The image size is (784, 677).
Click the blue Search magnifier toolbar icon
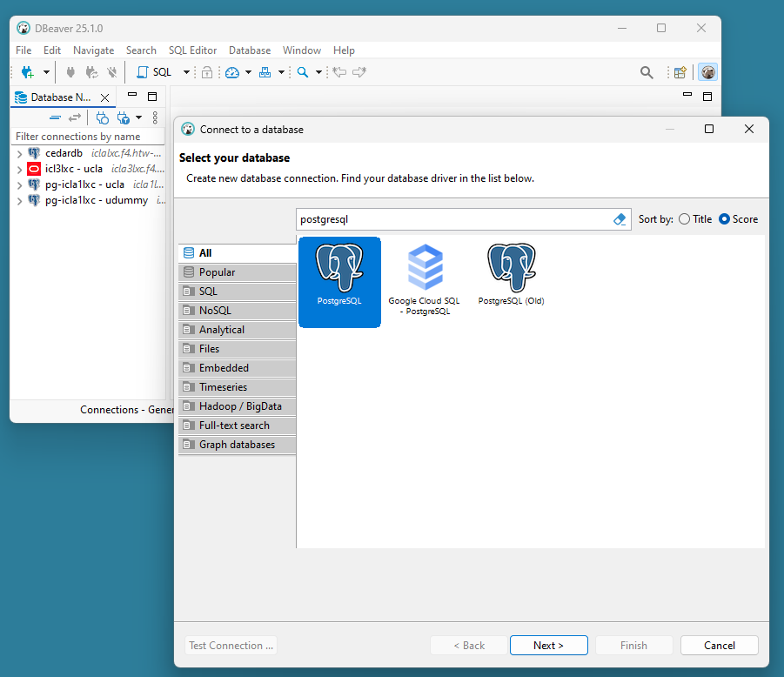[x=303, y=72]
